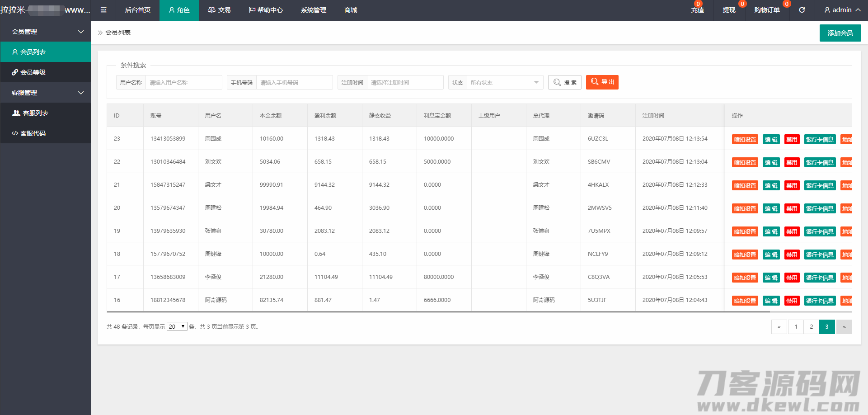Click 禁用 for user 周围成
The image size is (868, 415).
pos(792,139)
